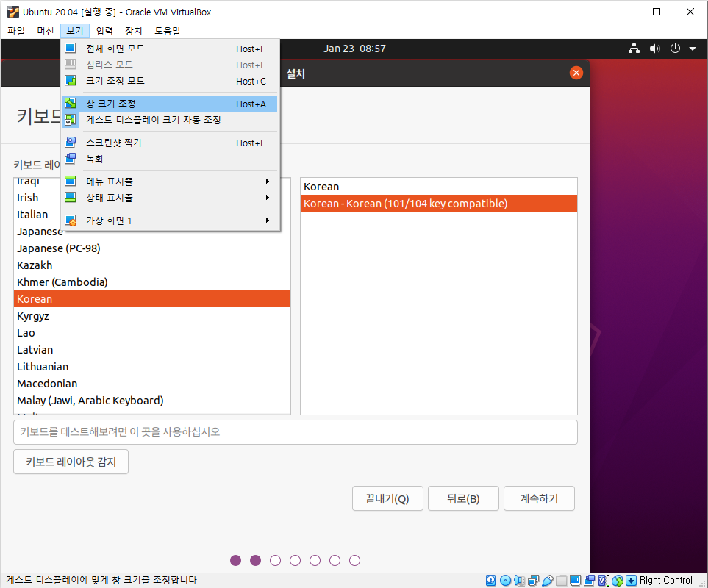708x588 pixels.
Task: Click the Ubuntu volume speaker icon in the top panel
Action: point(655,49)
